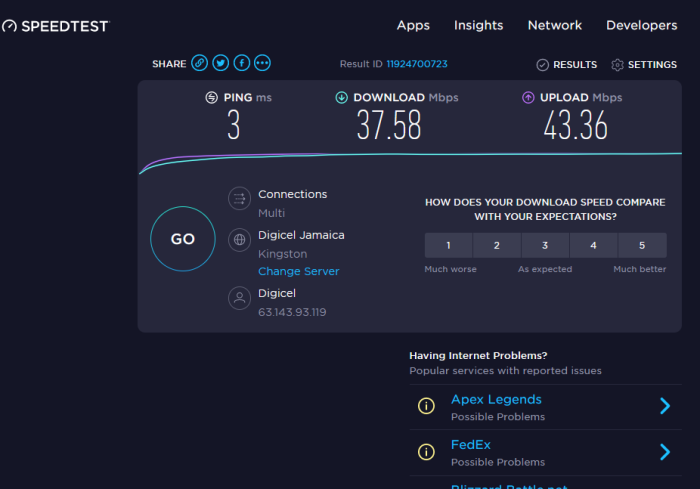
Task: Click the share link icon
Action: 200,63
